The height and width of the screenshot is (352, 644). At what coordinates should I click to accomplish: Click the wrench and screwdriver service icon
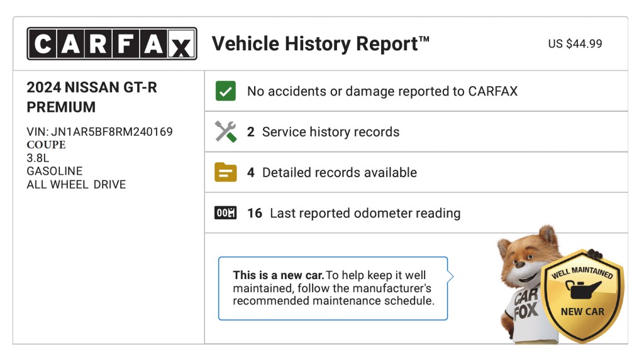(226, 132)
